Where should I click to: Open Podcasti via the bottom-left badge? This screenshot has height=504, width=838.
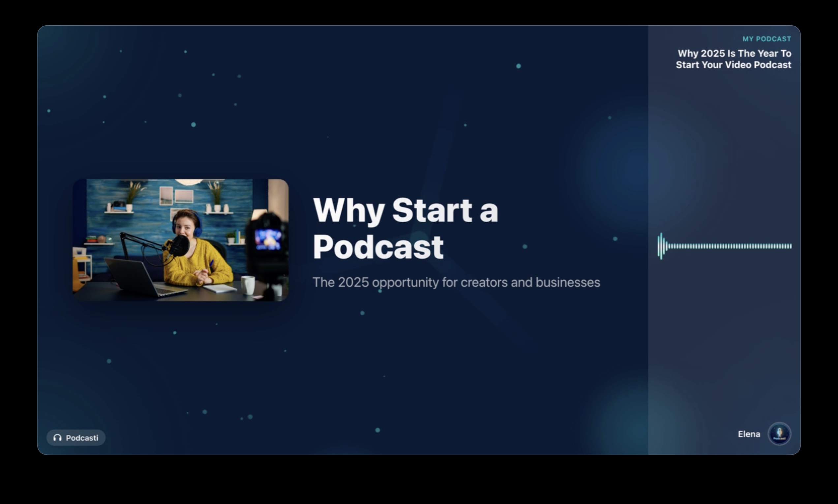click(75, 437)
